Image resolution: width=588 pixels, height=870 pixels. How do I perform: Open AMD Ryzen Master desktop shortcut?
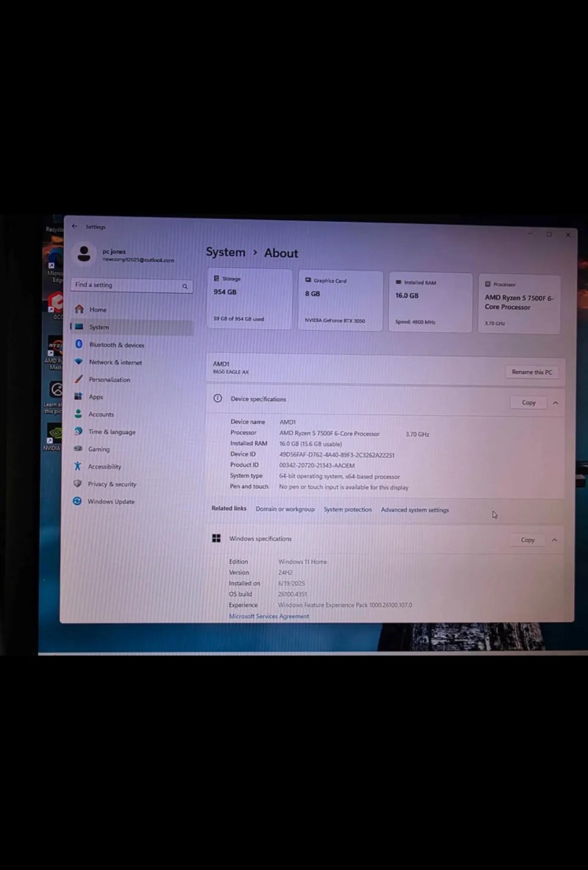point(54,353)
